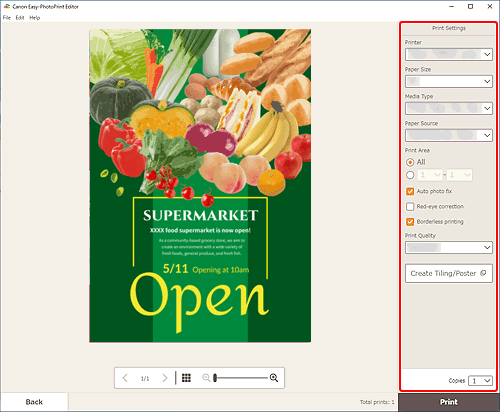
Task: Expand the Paper Source dropdown
Action: click(x=449, y=135)
